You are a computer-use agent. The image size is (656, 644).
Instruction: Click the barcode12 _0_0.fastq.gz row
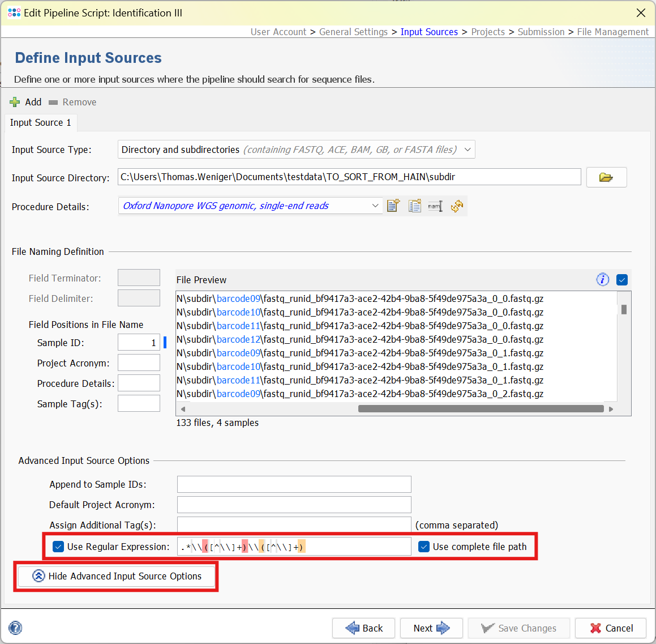360,339
